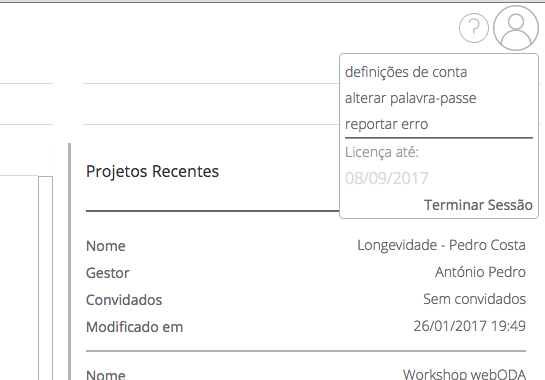
Task: Click the license date 08/09/2017
Action: click(387, 178)
